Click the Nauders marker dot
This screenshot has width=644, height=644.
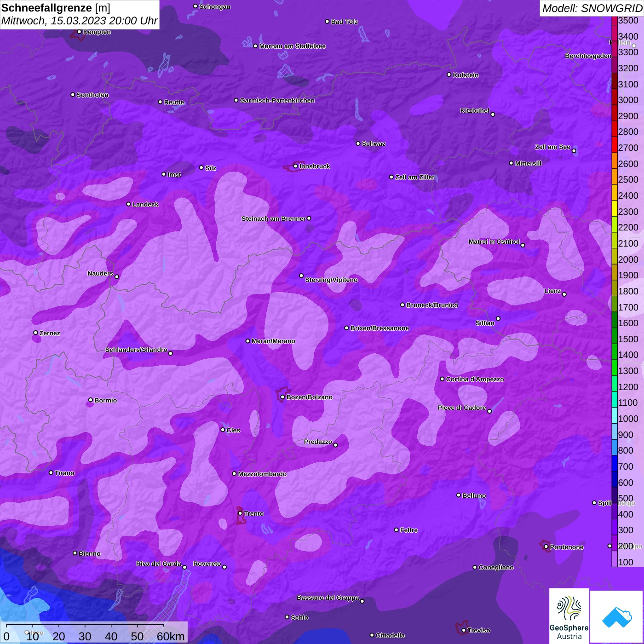coord(117,276)
